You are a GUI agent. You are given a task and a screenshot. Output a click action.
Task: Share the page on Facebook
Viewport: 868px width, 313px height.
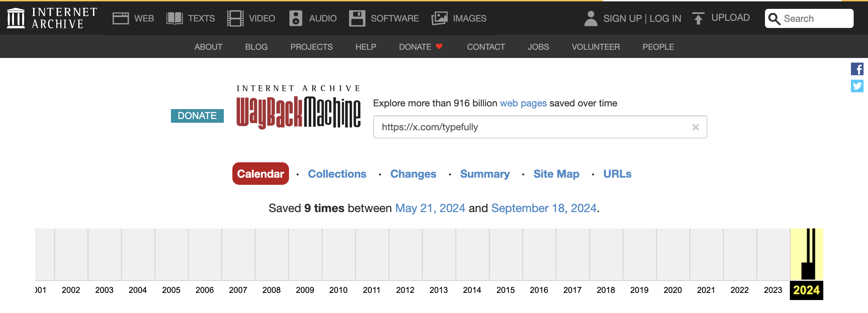tap(857, 69)
